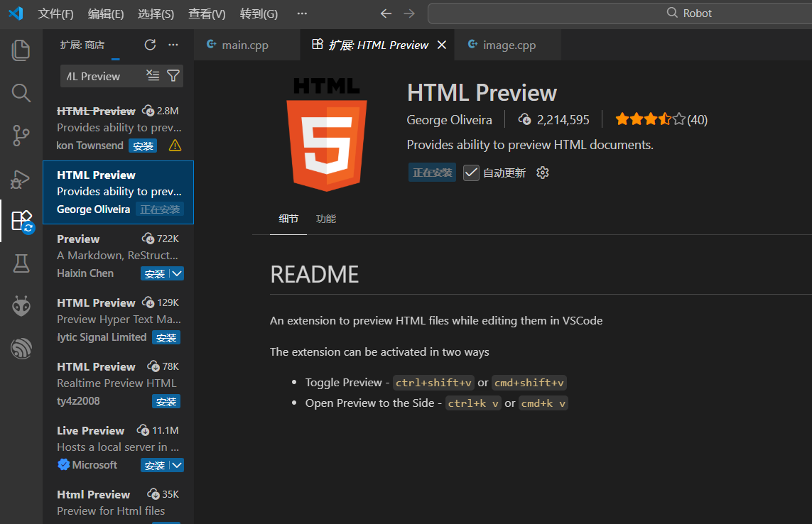Open the 编辑(E) menu

tap(106, 13)
